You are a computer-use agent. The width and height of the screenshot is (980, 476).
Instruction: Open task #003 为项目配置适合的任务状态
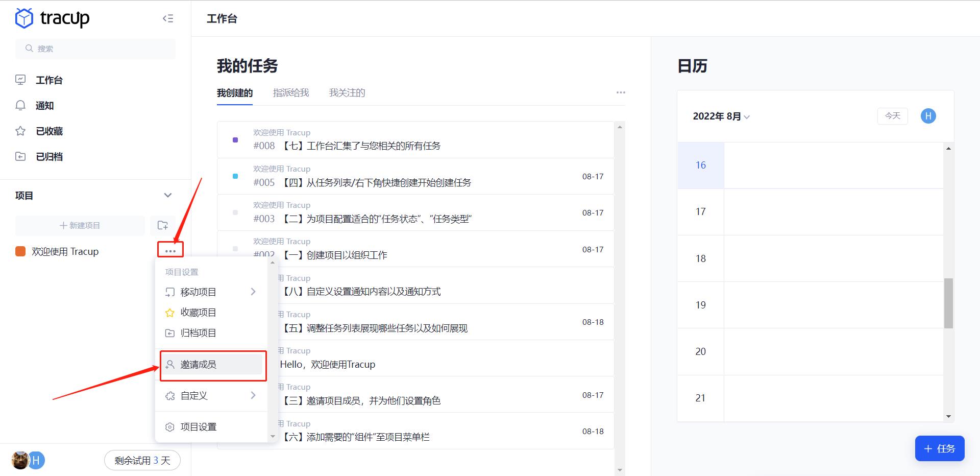point(415,212)
